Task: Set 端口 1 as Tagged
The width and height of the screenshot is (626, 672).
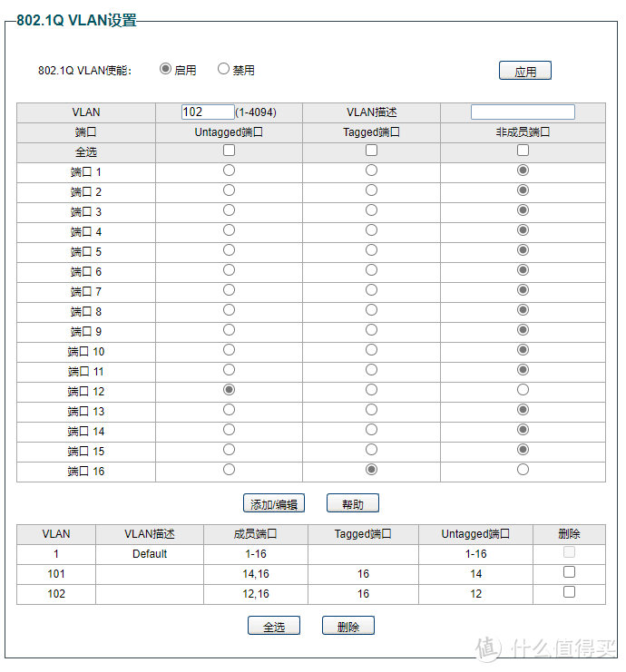Action: pos(371,170)
